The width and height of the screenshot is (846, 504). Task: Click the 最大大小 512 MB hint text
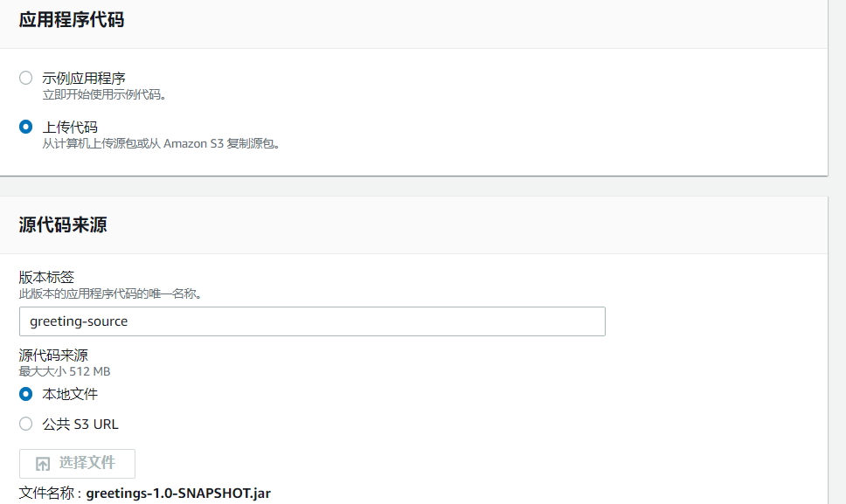click(65, 371)
